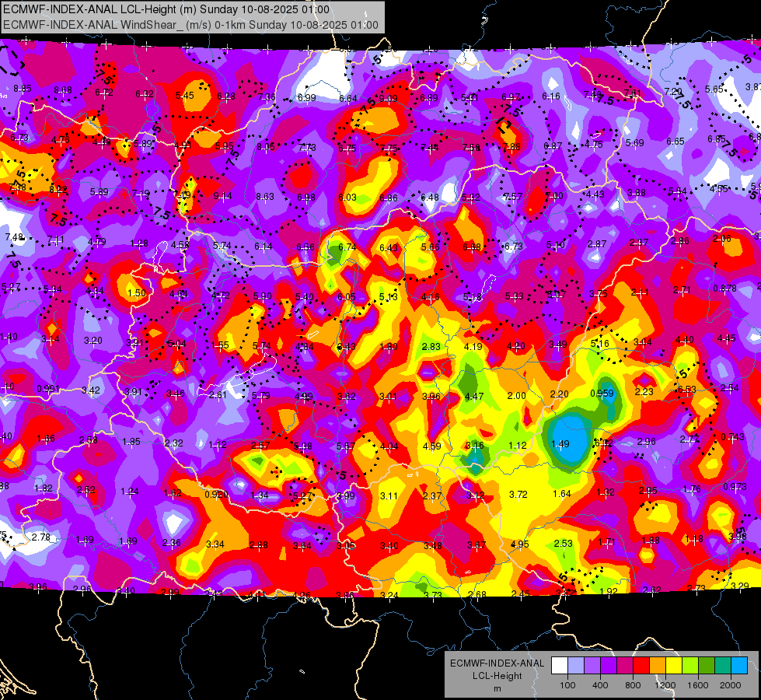
Task: Click the legend tick label 2000
Action: point(731,685)
